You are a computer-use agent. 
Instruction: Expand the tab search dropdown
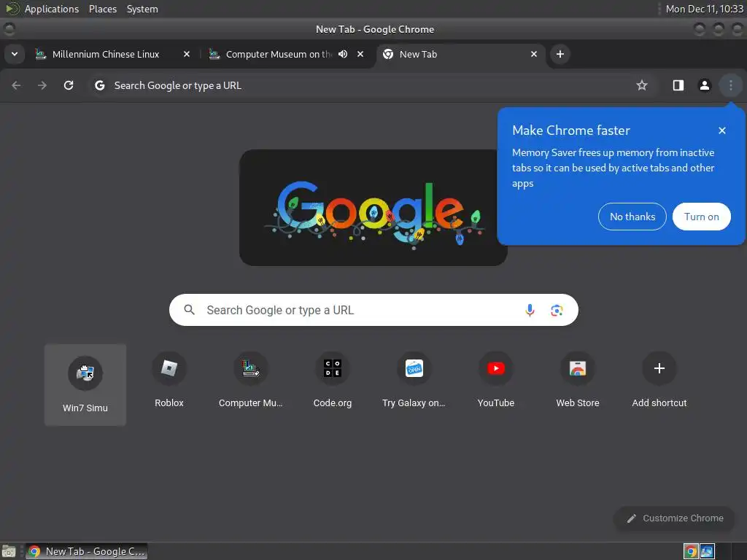15,54
